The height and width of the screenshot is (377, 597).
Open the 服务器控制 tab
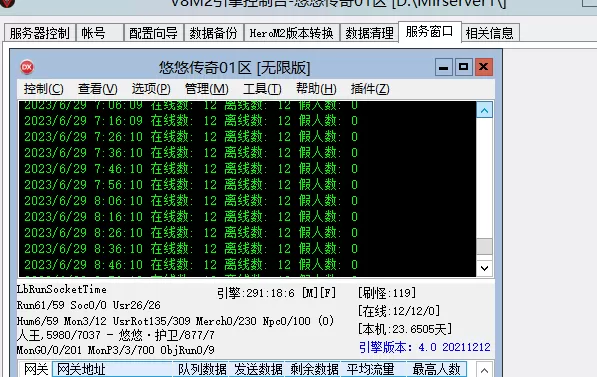[40, 33]
